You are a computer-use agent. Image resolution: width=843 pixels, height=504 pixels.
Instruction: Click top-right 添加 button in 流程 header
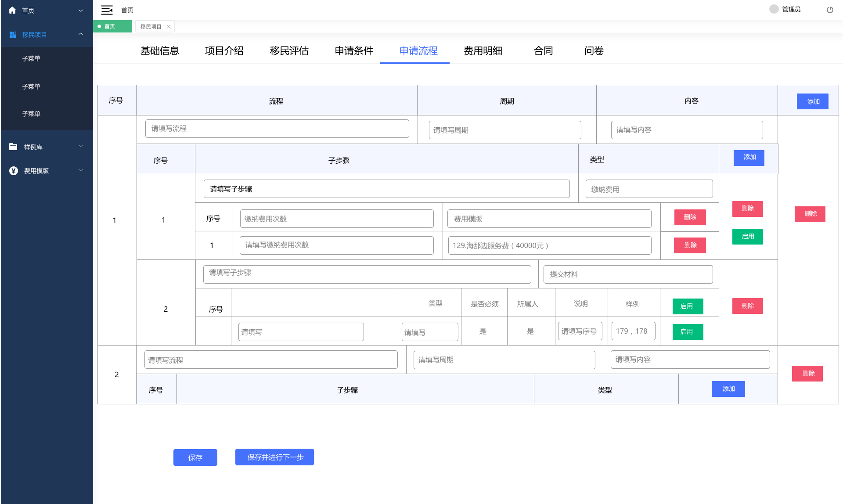812,101
